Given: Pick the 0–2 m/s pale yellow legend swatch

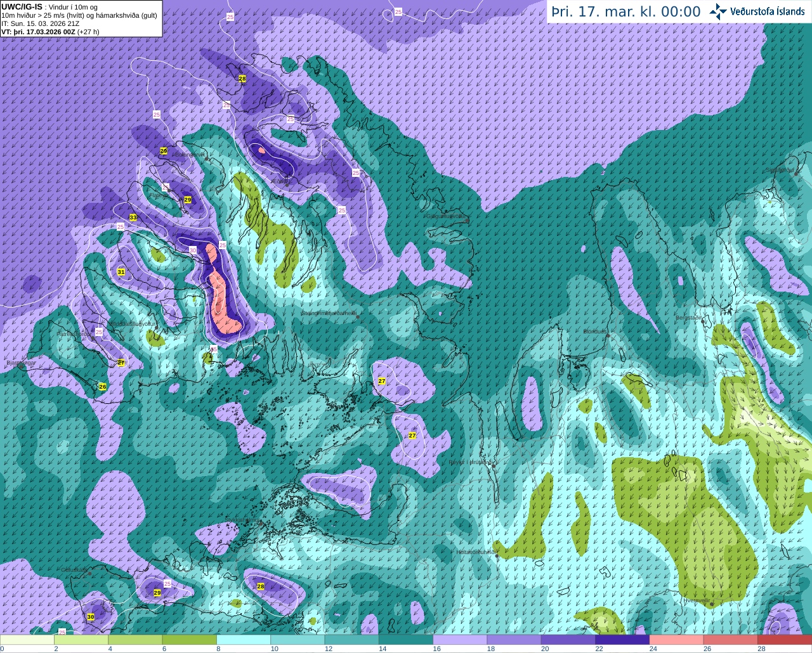Looking at the screenshot, I should coord(28,640).
